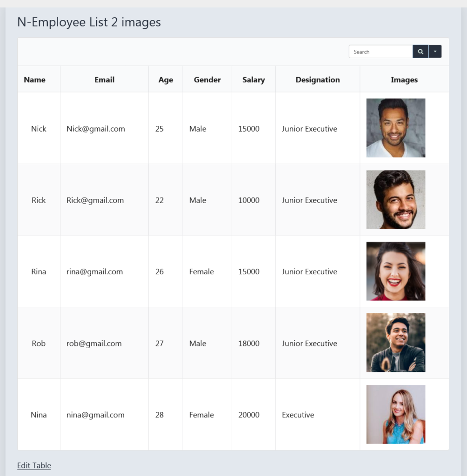This screenshot has width=467, height=476.
Task: Sort by the Name column header
Action: (x=35, y=79)
